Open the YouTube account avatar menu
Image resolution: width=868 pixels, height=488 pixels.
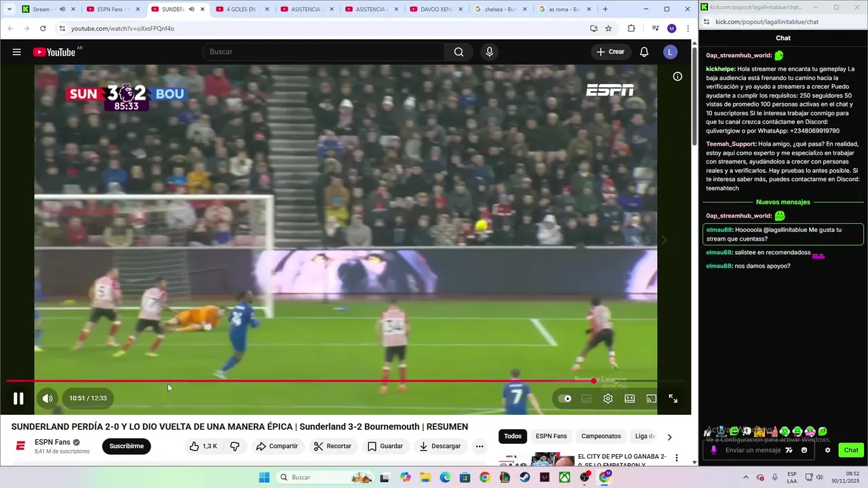click(670, 52)
